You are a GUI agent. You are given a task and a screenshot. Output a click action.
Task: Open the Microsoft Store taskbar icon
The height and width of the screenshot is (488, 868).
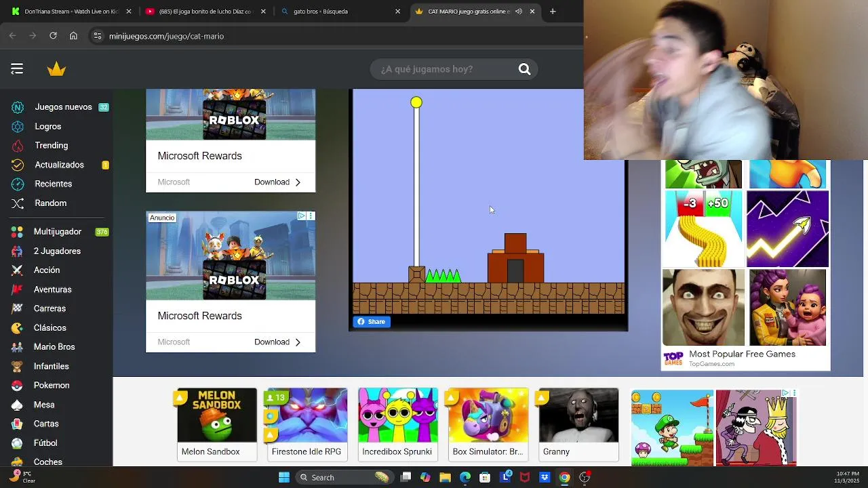coord(485,477)
